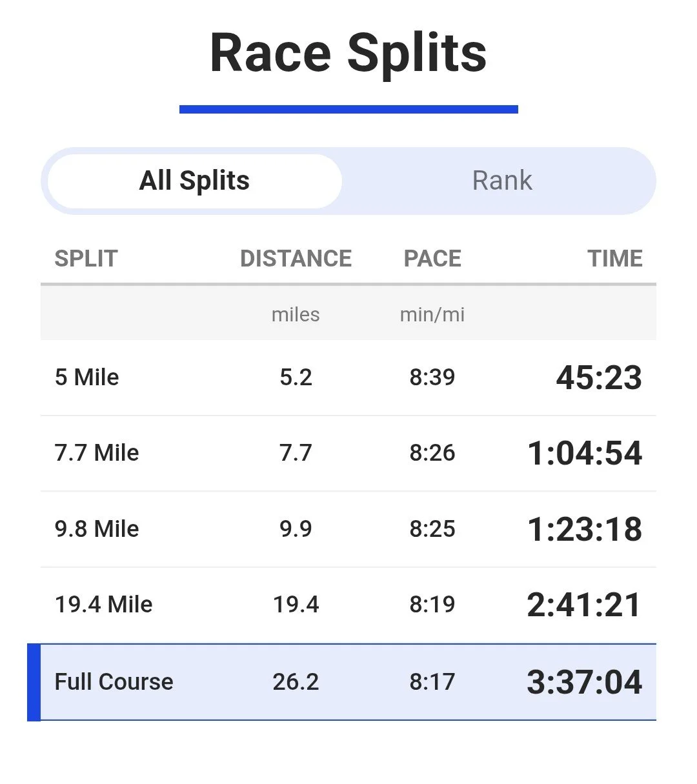Select the 9.8 Mile split row
This screenshot has height=784, width=697.
(x=348, y=529)
